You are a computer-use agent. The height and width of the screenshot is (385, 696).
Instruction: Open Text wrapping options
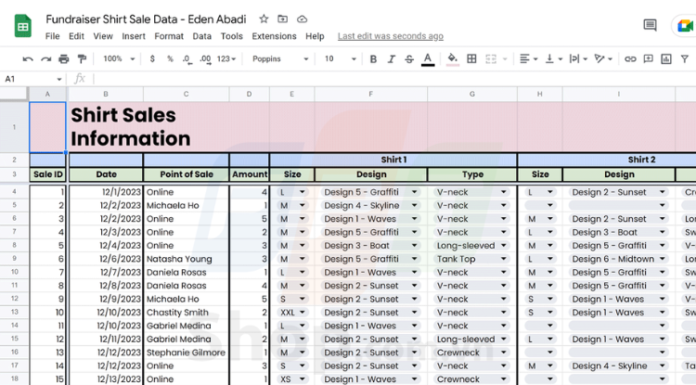(578, 59)
